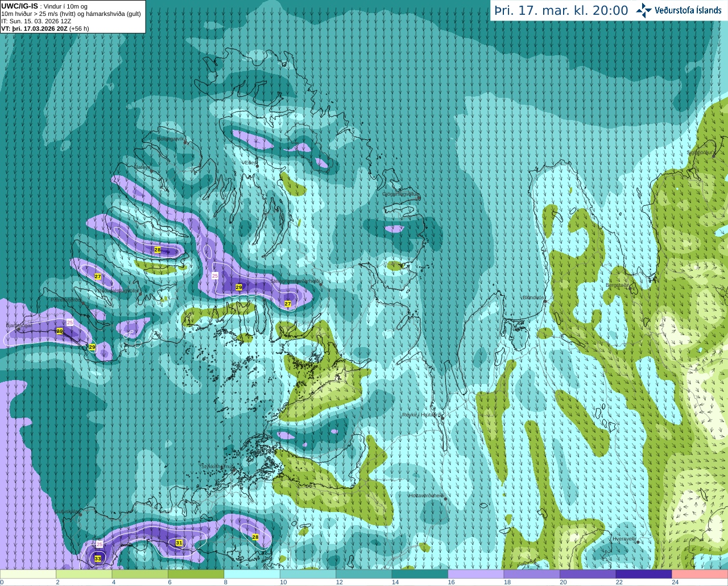This screenshot has width=728, height=586.
Task: Click the Reykir í Hrútafirði station label
Action: tap(421, 415)
